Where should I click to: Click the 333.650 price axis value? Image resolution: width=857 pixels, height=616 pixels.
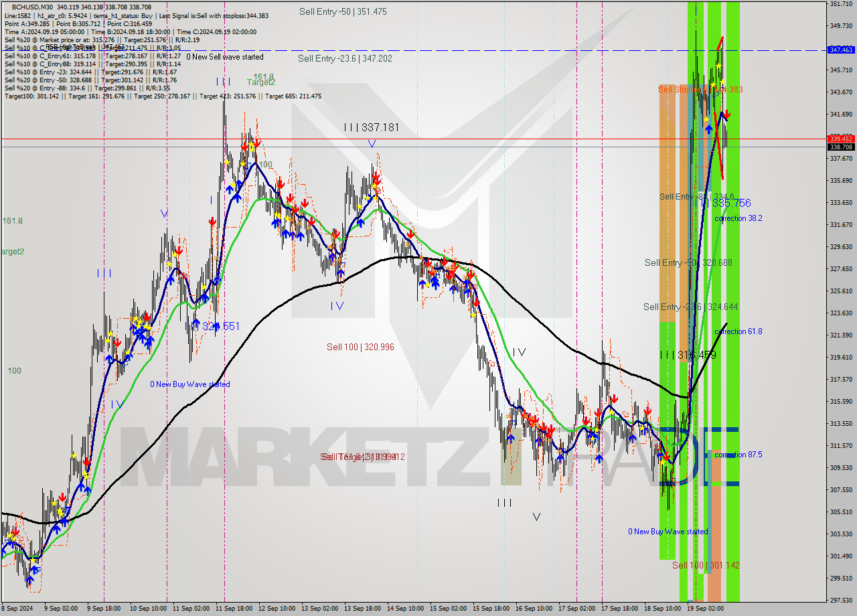840,202
